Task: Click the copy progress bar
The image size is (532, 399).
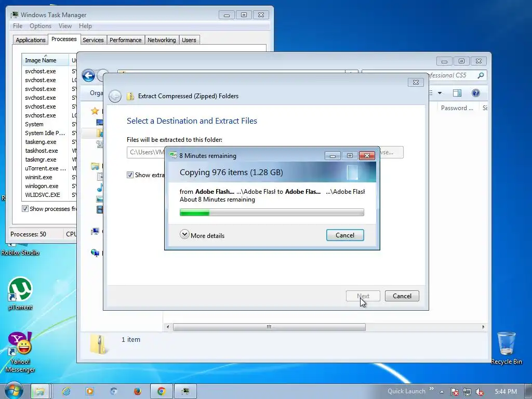Action: pos(272,212)
